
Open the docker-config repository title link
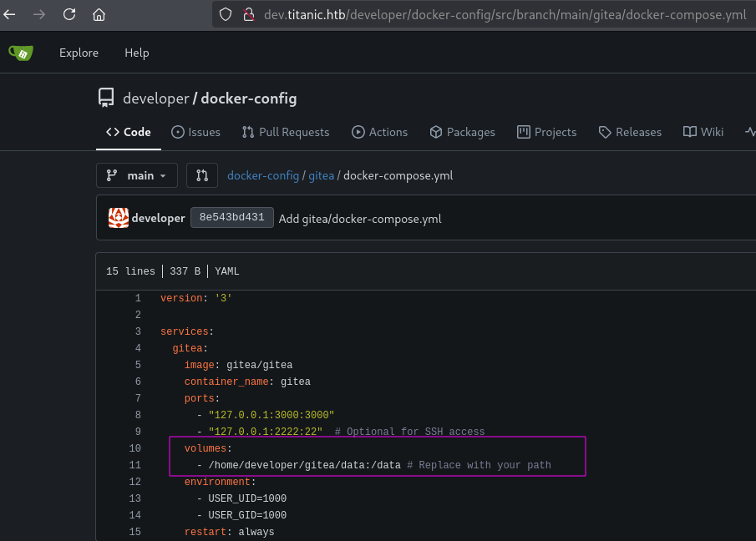(249, 99)
